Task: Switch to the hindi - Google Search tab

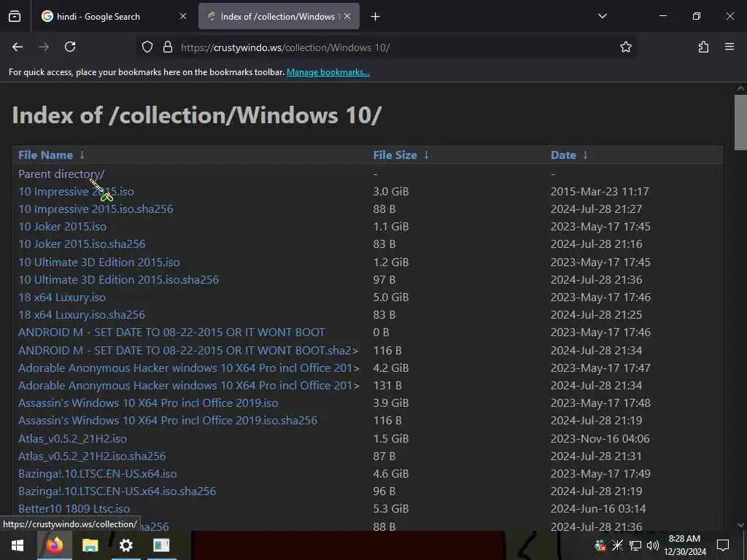Action: (113, 16)
